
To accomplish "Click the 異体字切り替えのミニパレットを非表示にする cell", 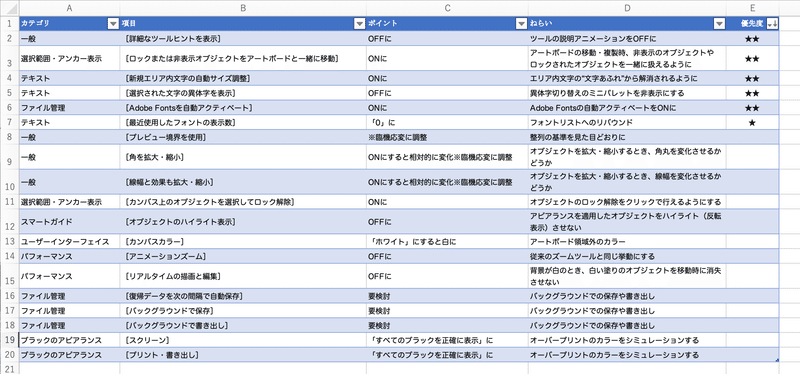I will [627, 93].
